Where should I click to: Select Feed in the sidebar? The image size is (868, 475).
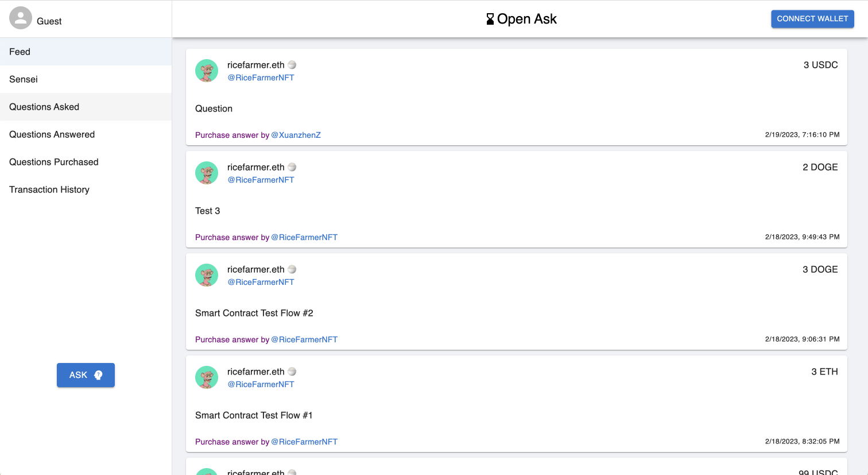tap(20, 51)
